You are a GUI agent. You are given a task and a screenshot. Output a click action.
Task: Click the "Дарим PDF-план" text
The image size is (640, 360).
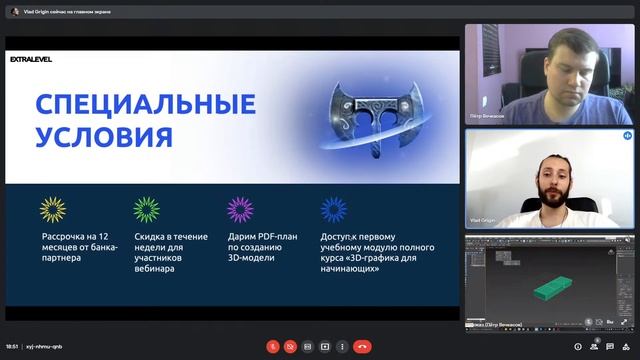(x=262, y=247)
